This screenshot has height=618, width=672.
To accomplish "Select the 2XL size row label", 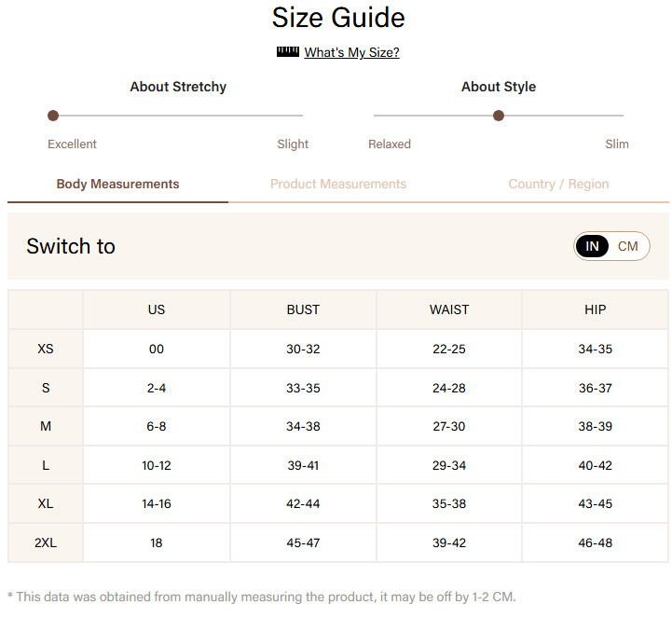I will 46,542.
